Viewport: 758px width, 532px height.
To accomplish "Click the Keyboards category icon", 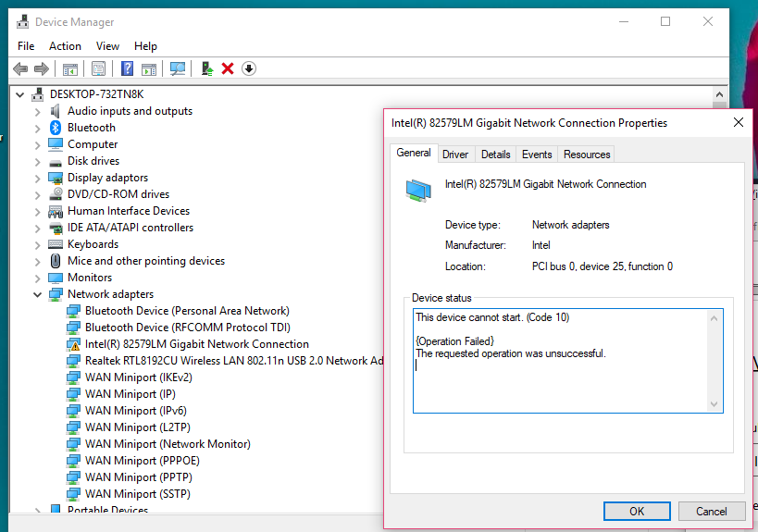I will click(x=56, y=244).
